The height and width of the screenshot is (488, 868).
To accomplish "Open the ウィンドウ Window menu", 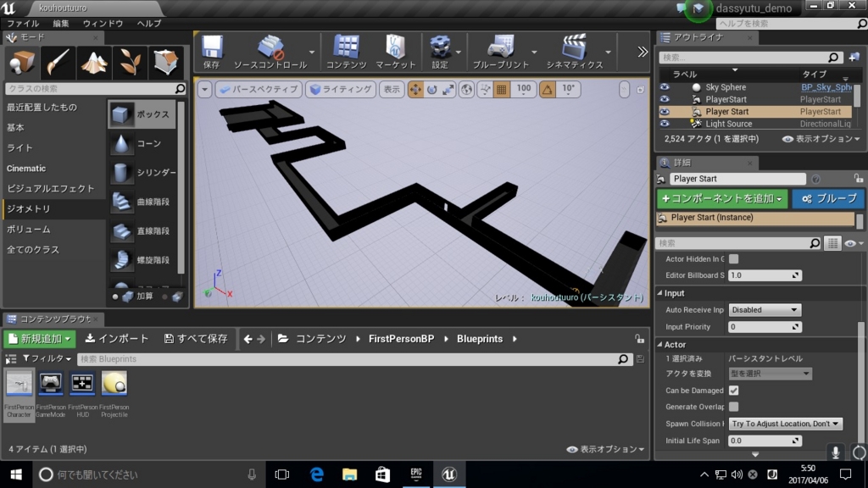I will point(103,23).
